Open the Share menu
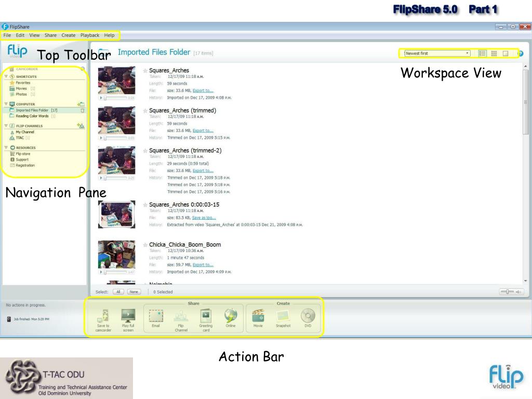This screenshot has width=532, height=399. pos(50,35)
